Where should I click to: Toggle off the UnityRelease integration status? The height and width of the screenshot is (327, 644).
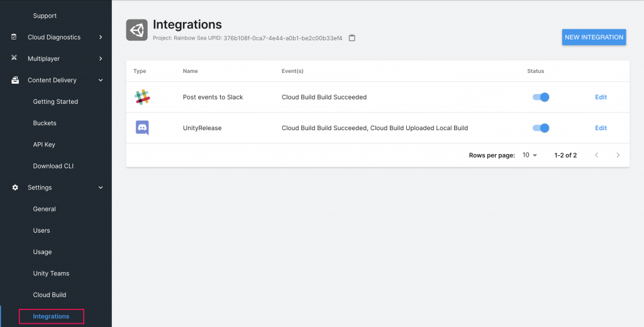tap(541, 128)
